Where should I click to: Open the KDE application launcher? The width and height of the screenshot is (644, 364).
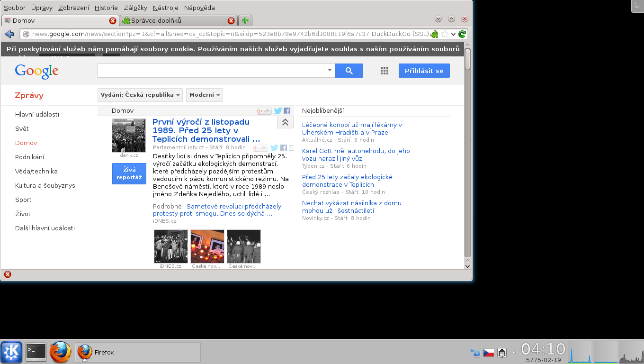pyautogui.click(x=11, y=352)
